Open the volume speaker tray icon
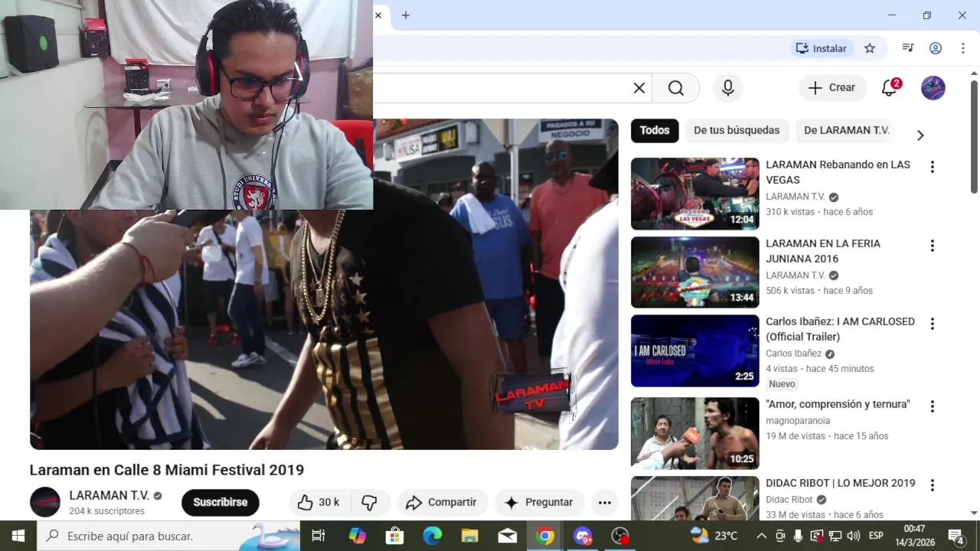 pos(854,536)
